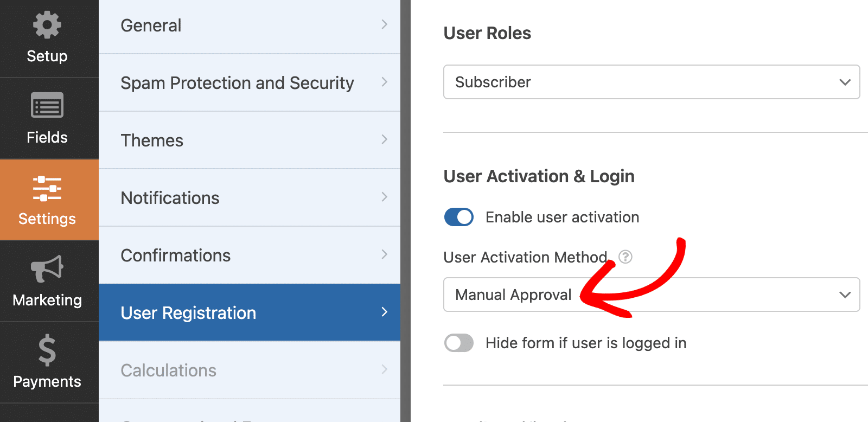
Task: Expand the Themes section chevron
Action: 384,139
